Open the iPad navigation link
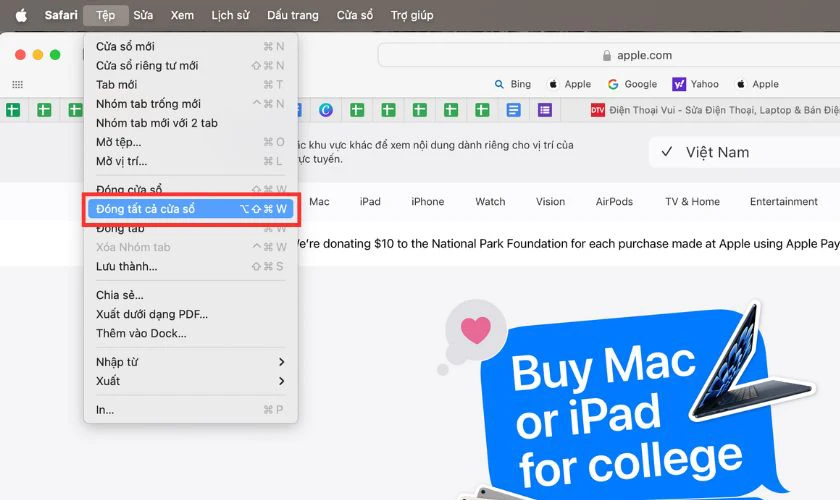The width and height of the screenshot is (840, 500). click(x=370, y=202)
